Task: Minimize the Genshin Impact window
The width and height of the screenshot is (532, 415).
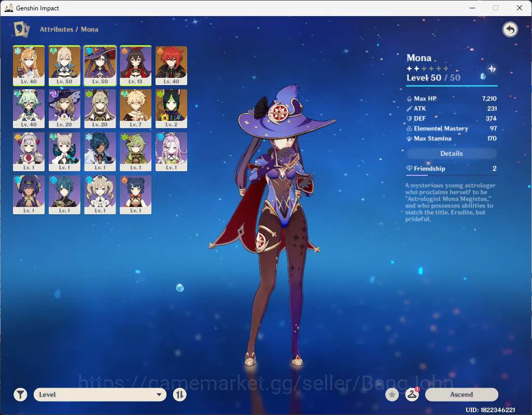Action: pos(472,8)
